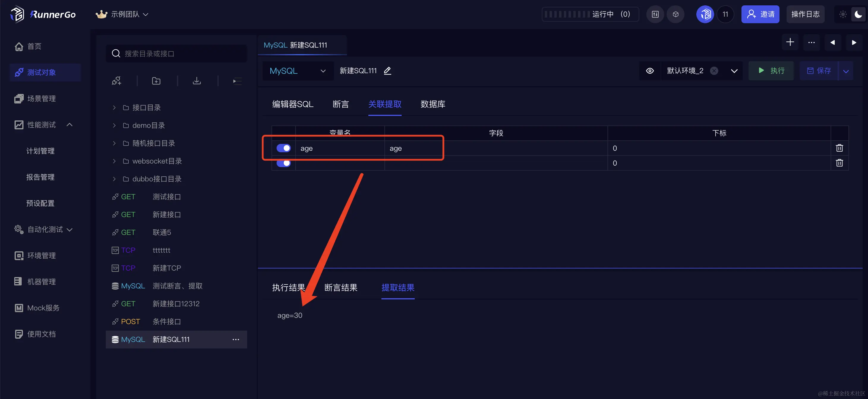Toggle the second empty row switch
The width and height of the screenshot is (868, 399).
pyautogui.click(x=283, y=163)
